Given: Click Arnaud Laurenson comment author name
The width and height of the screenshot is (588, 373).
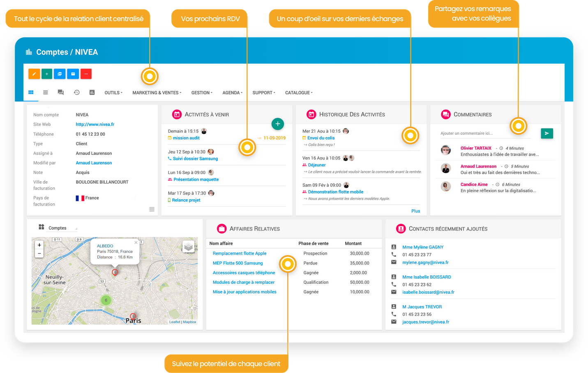Looking at the screenshot, I should [x=478, y=166].
